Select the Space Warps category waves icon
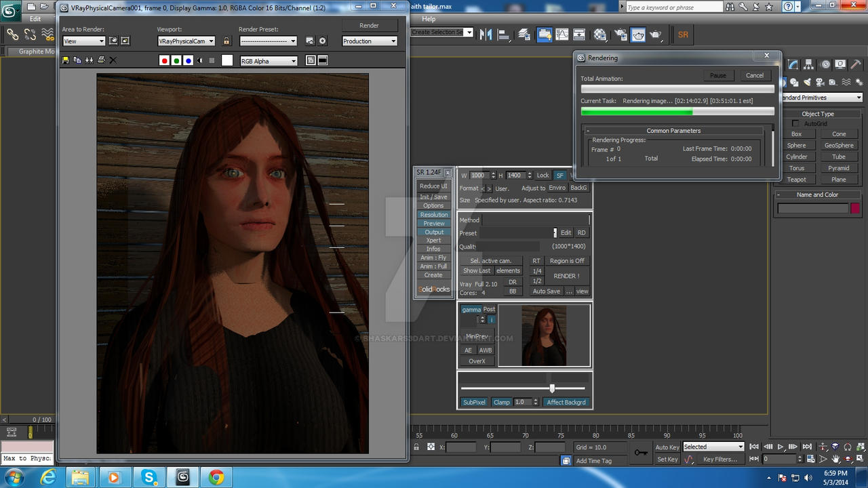This screenshot has height=488, width=868. 846,82
